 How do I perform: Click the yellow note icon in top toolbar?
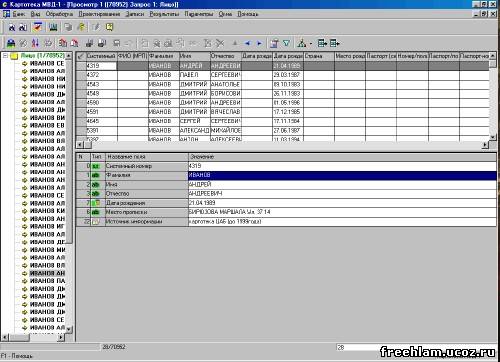109,27
